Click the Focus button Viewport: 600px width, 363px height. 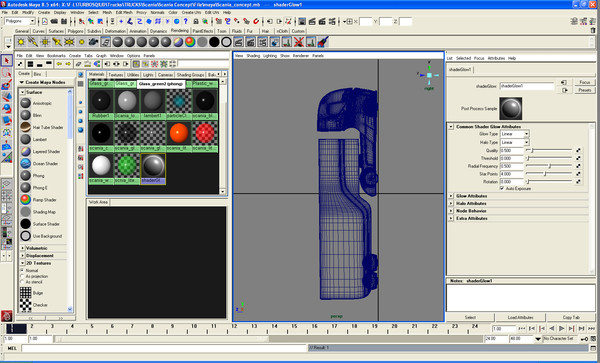coord(584,82)
